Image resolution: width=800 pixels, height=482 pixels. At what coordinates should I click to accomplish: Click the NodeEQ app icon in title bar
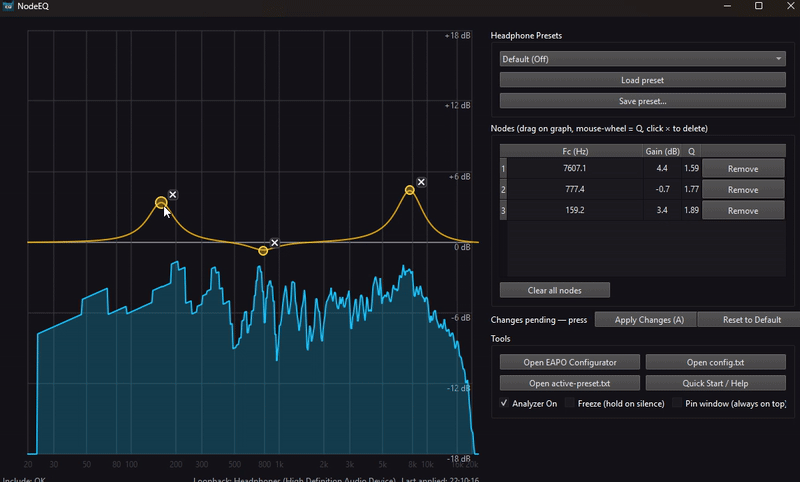coord(8,6)
